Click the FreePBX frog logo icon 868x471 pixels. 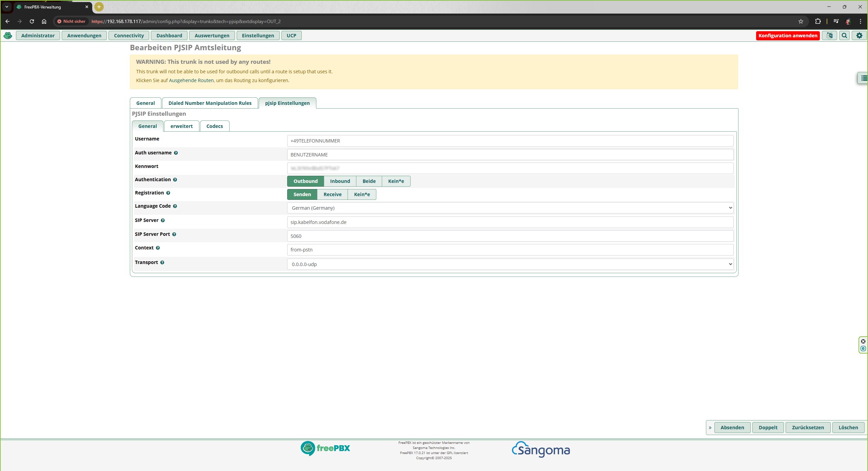pos(8,35)
